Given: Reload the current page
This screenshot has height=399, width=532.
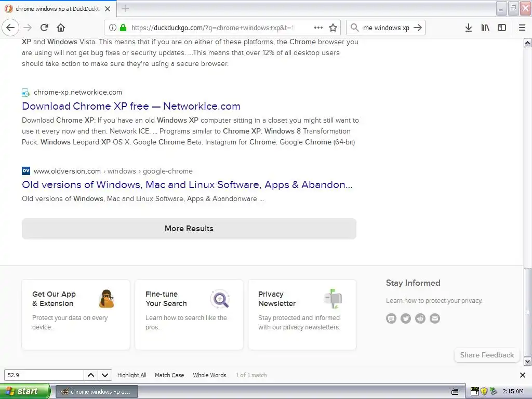Looking at the screenshot, I should pyautogui.click(x=44, y=28).
